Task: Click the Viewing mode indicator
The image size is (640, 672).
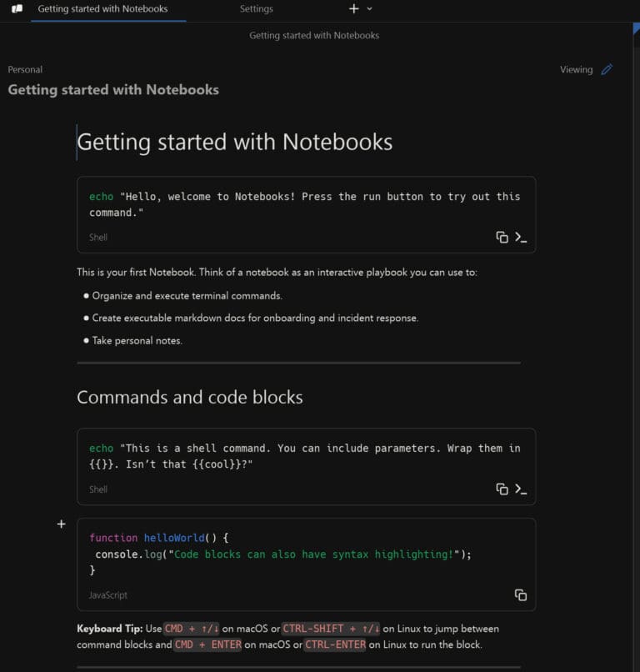Action: (576, 69)
